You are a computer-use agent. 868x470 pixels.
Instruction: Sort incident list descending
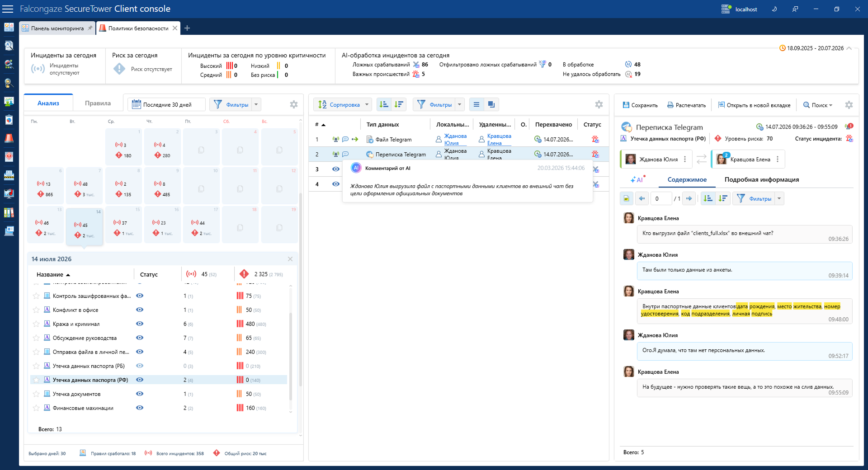399,104
